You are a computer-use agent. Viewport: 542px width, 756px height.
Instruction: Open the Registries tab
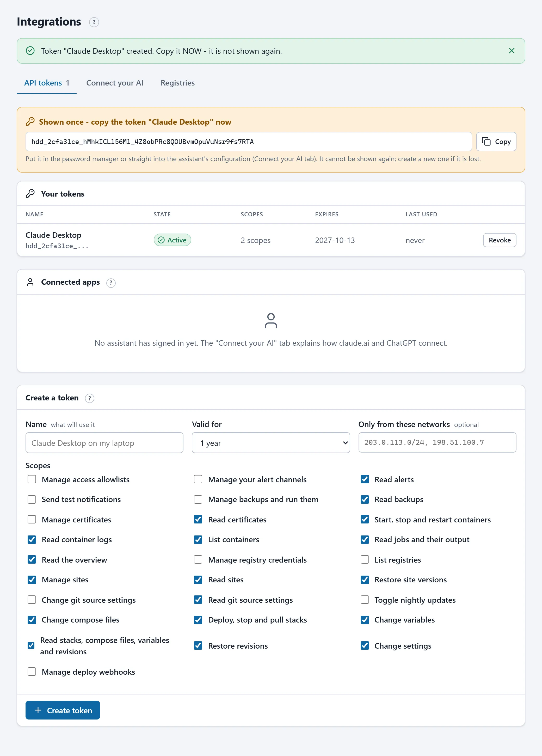(x=177, y=83)
